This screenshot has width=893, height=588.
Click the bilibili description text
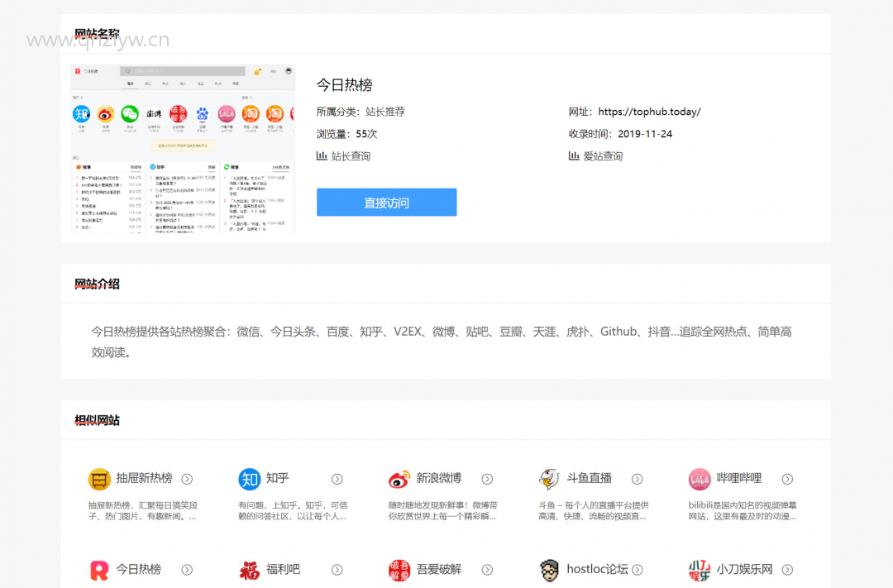tap(743, 510)
